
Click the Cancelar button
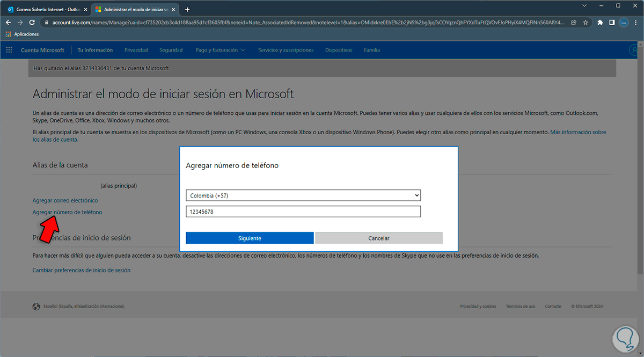(379, 238)
